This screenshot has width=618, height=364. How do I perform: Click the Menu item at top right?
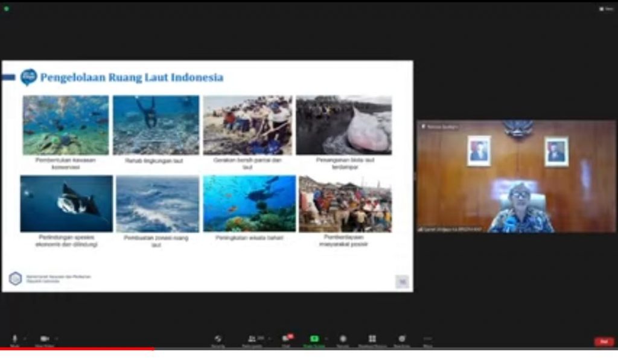(607, 10)
